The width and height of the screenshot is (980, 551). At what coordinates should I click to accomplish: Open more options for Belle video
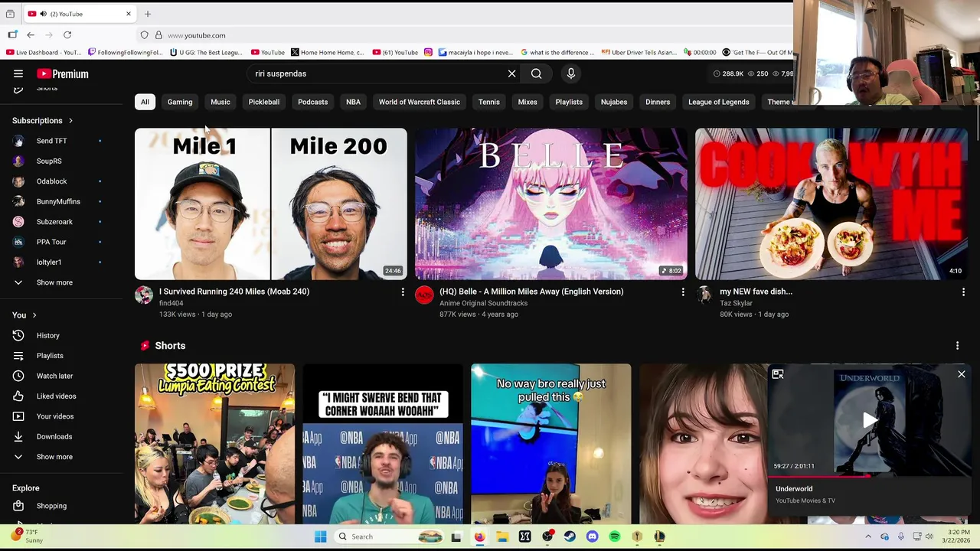pyautogui.click(x=683, y=292)
